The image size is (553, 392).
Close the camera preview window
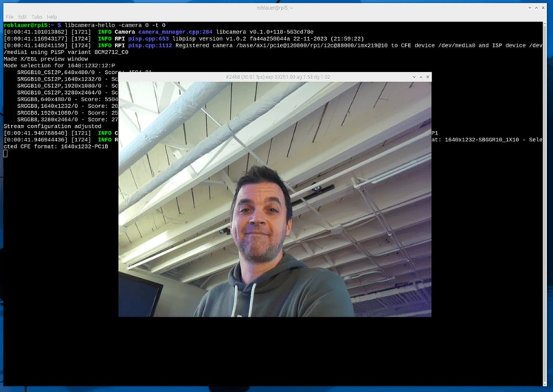(x=427, y=77)
